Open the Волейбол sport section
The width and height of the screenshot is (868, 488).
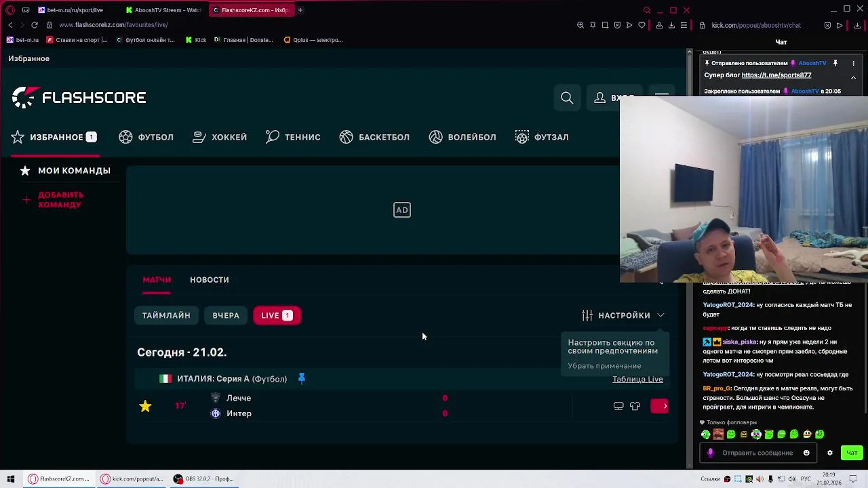(x=462, y=137)
